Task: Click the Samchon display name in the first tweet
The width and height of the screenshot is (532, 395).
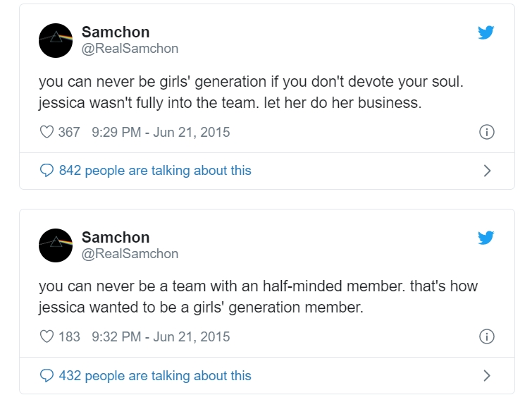Action: point(116,32)
